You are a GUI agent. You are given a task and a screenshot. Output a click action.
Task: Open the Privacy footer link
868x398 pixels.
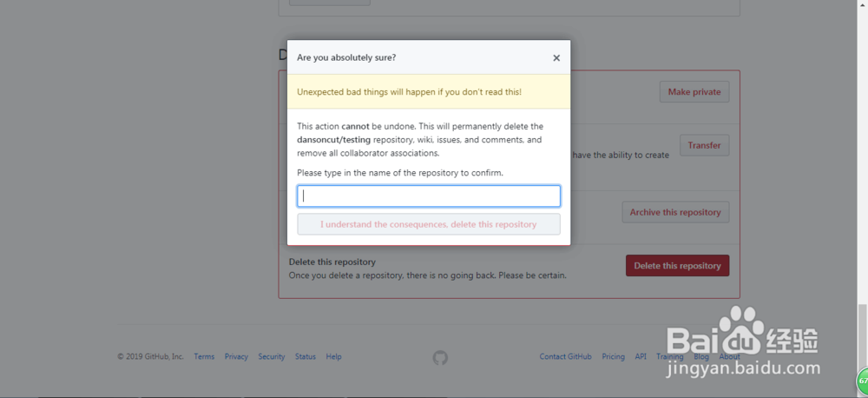[236, 356]
